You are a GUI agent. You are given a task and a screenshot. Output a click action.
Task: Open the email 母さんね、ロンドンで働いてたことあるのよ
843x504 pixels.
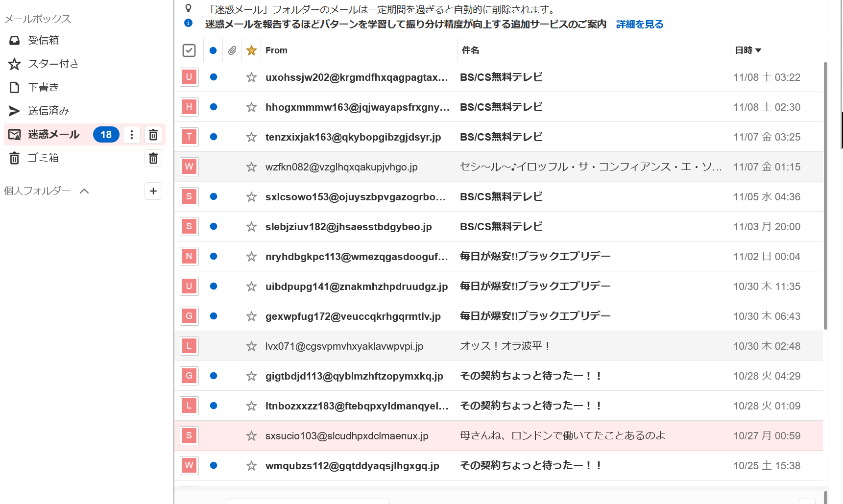pos(562,435)
